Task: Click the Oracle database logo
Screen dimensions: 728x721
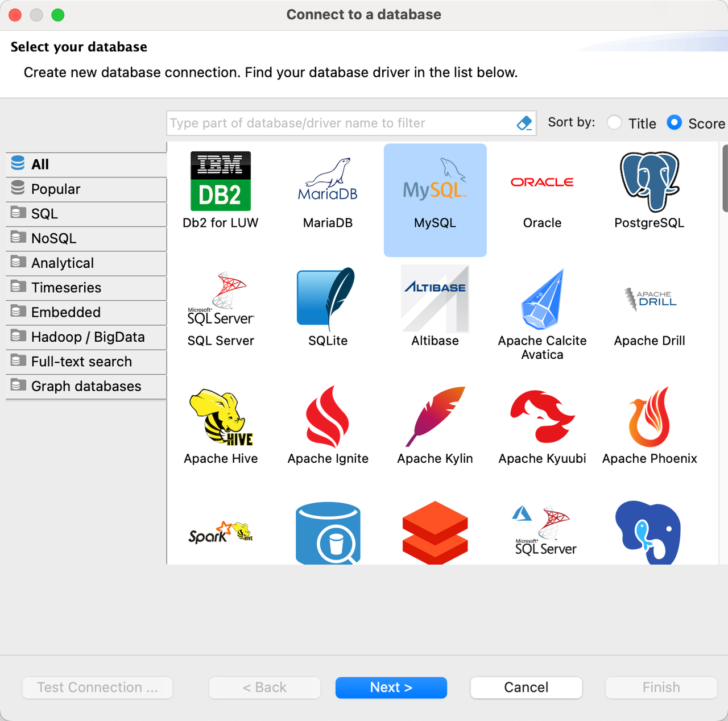Action: tap(542, 183)
